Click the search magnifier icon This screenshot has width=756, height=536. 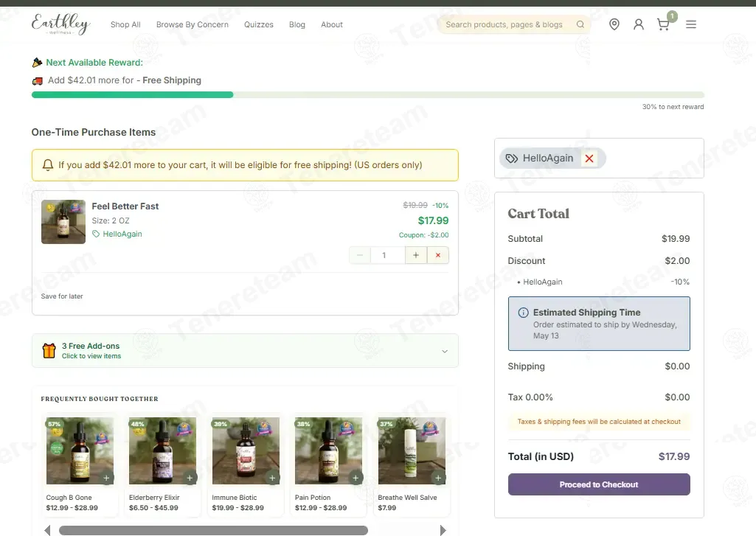click(x=580, y=24)
